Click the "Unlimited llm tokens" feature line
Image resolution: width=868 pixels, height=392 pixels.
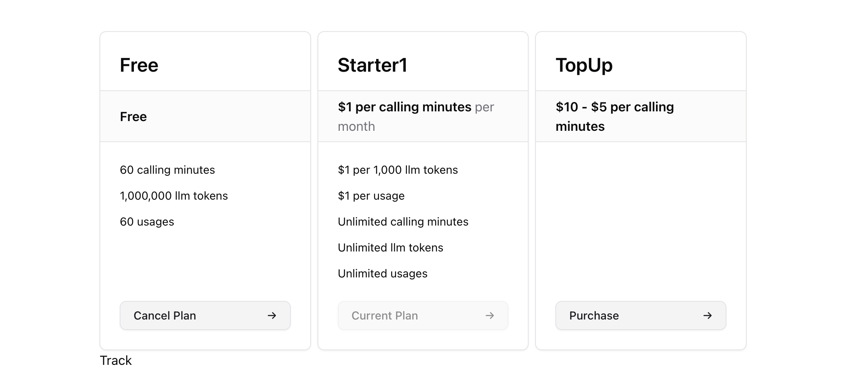(x=390, y=247)
